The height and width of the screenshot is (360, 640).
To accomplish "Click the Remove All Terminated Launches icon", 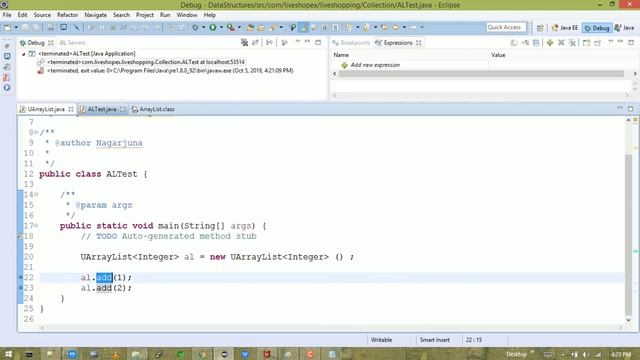I will [244, 42].
